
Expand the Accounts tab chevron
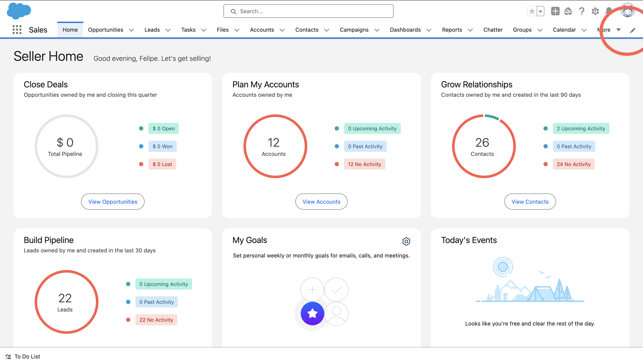[x=282, y=30]
